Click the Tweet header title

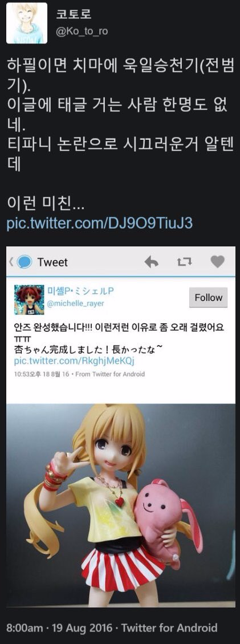click(52, 262)
